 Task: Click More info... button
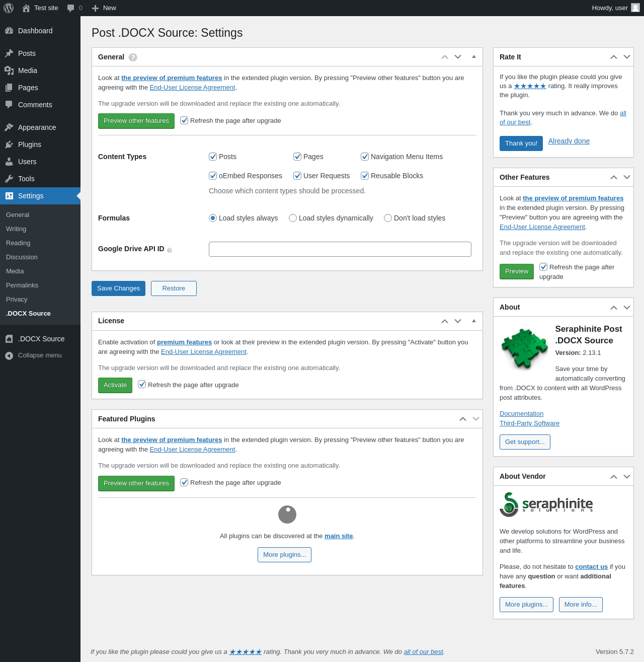(x=581, y=605)
